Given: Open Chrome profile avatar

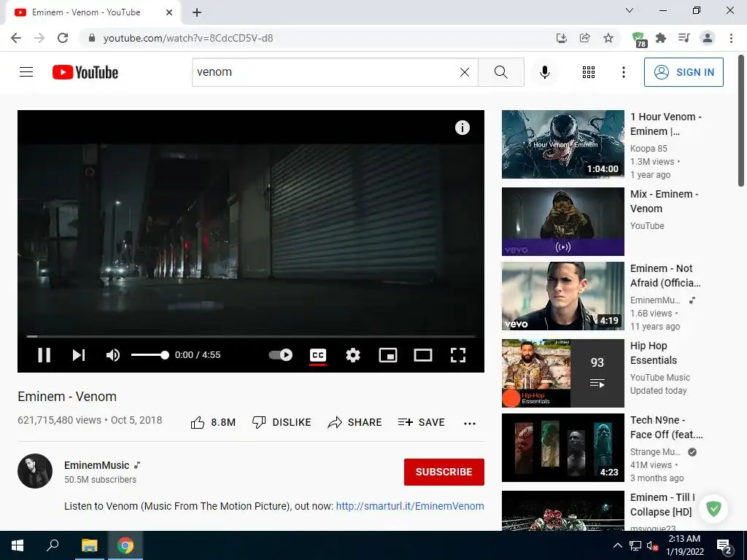Looking at the screenshot, I should 708,38.
